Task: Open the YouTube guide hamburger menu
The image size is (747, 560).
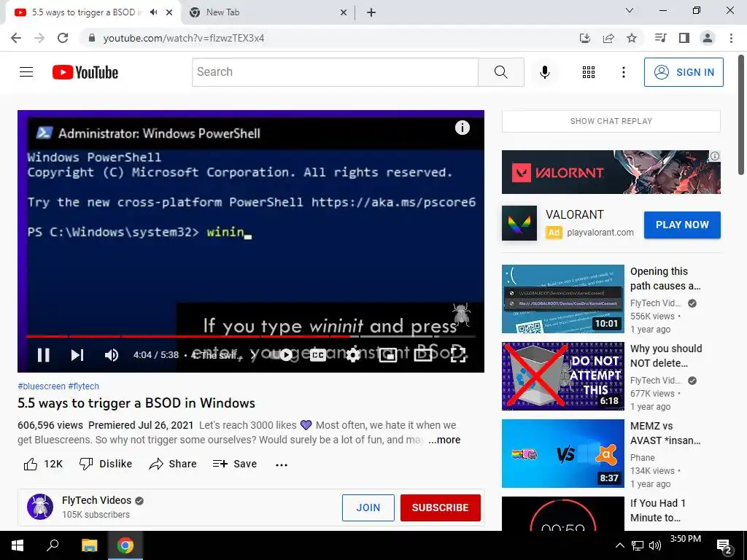Action: click(x=26, y=72)
